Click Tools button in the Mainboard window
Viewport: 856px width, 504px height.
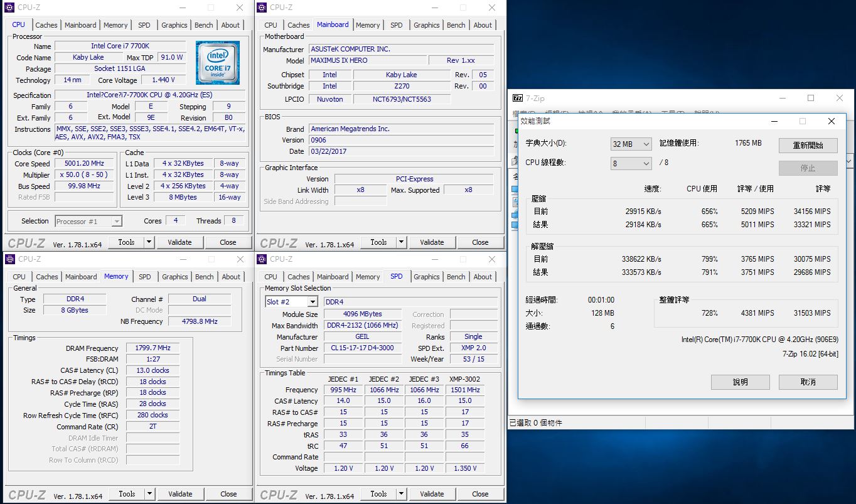378,242
